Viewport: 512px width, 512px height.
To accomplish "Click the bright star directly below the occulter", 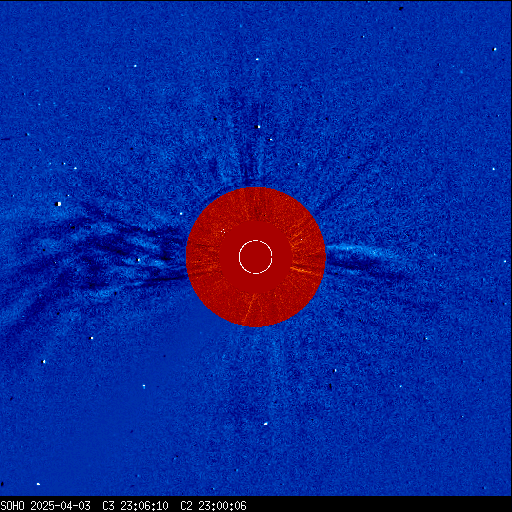I will [x=266, y=424].
